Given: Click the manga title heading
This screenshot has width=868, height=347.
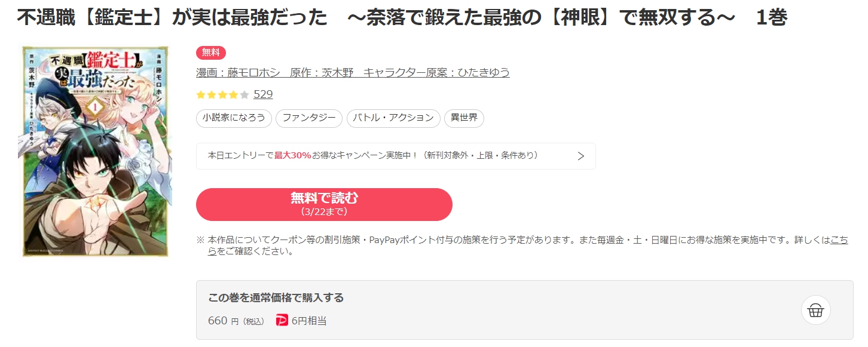Looking at the screenshot, I should tap(402, 18).
